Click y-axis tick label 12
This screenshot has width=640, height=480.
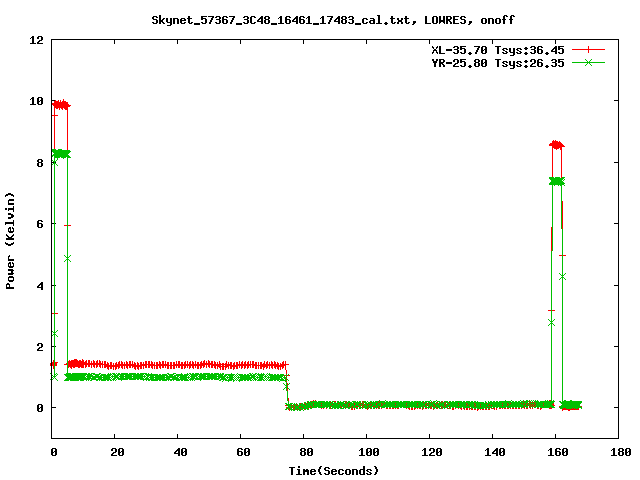pyautogui.click(x=36, y=40)
